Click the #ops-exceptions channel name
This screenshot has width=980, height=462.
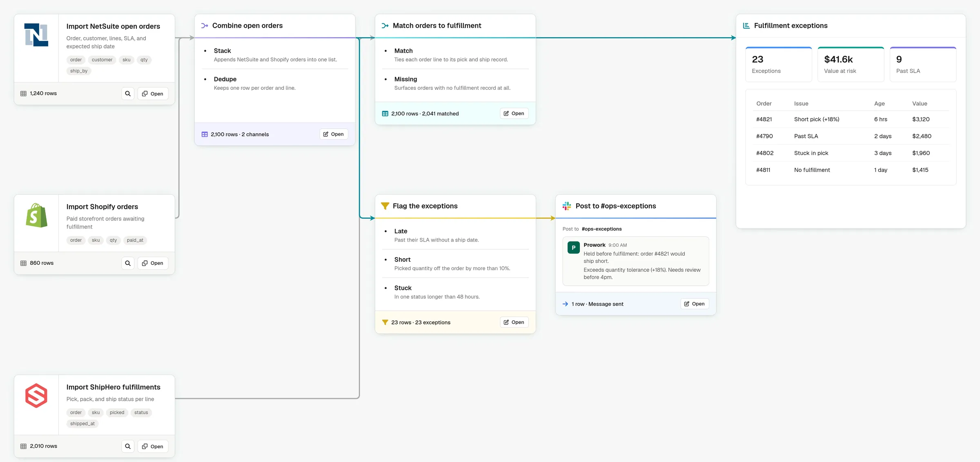point(601,229)
